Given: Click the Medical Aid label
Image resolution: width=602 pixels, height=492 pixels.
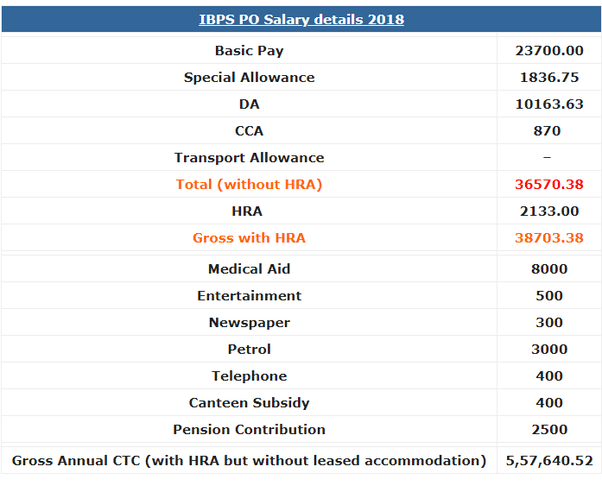Looking at the screenshot, I should [x=249, y=269].
